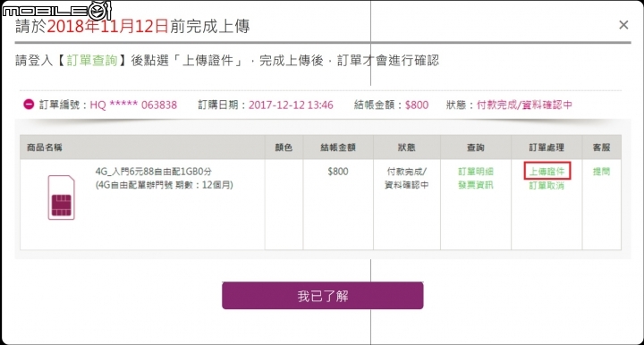Click the 訂單處理 column header
Screen dimensions: 644x345
click(547, 147)
